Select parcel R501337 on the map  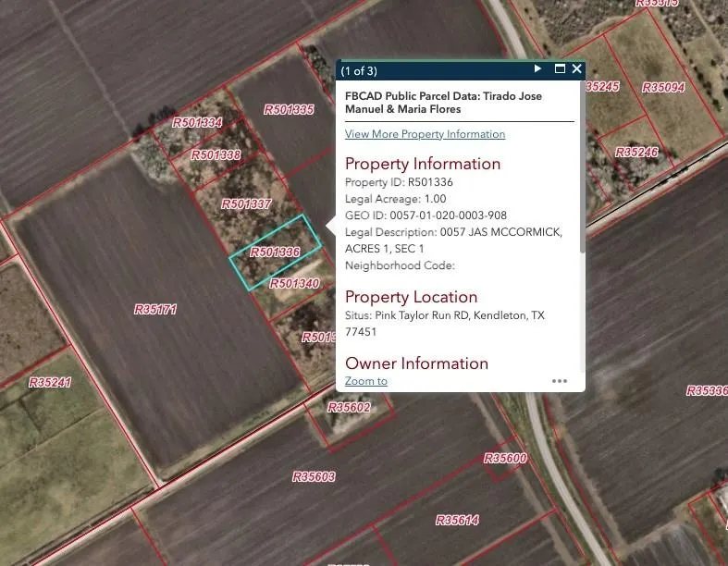[246, 203]
